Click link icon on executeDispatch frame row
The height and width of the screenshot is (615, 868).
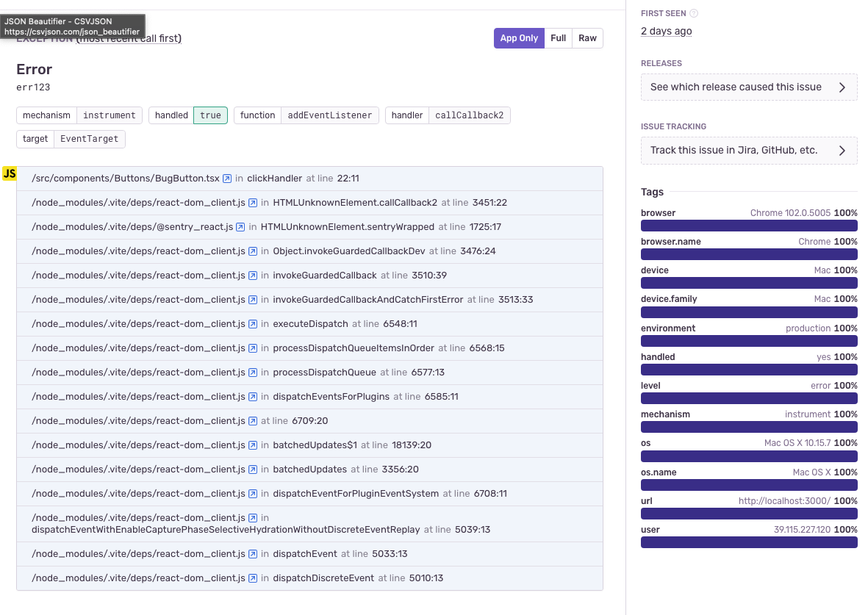pyautogui.click(x=253, y=324)
